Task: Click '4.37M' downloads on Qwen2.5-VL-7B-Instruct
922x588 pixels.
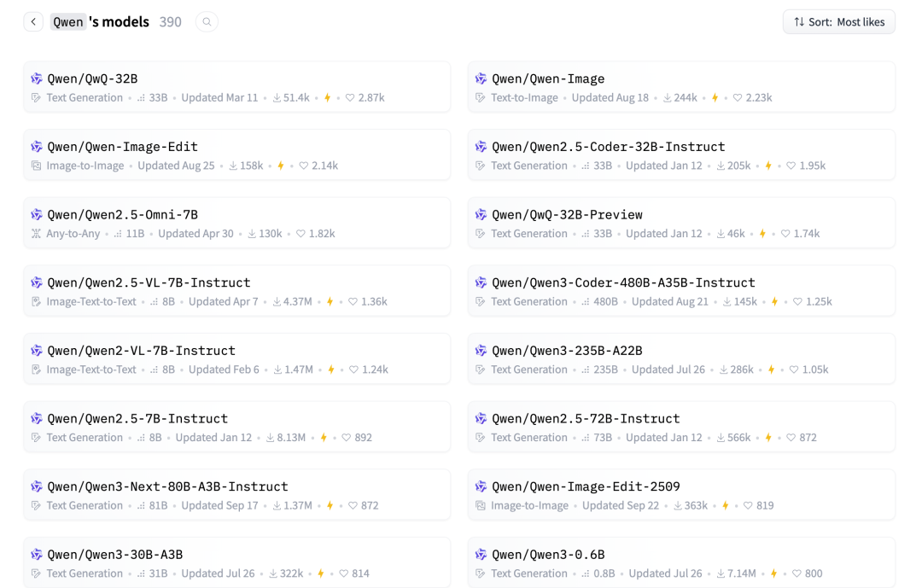Action: [x=298, y=301]
